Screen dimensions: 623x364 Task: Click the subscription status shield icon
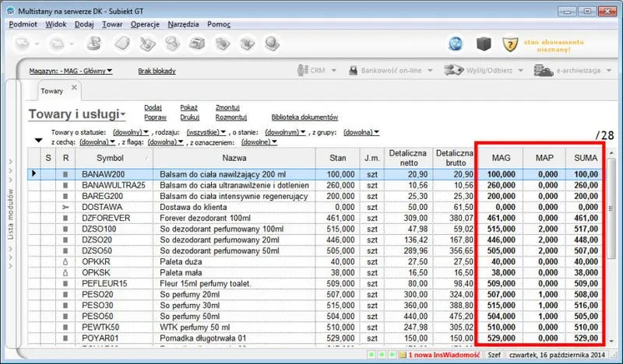(x=509, y=44)
